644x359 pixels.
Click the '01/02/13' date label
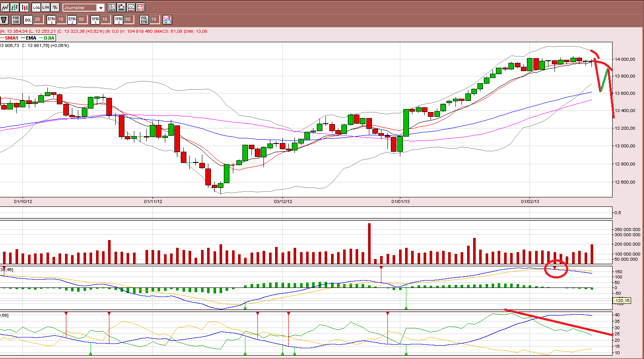pyautogui.click(x=530, y=201)
